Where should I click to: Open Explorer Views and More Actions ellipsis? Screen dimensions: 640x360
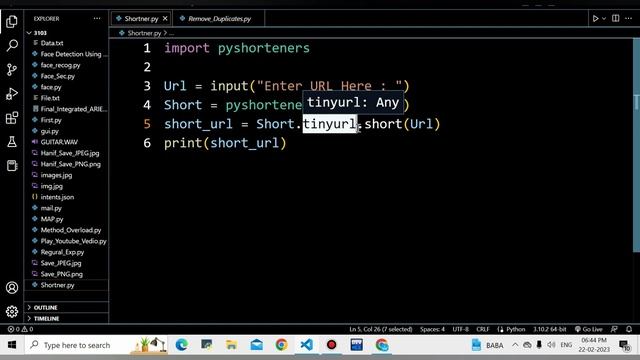(x=97, y=18)
